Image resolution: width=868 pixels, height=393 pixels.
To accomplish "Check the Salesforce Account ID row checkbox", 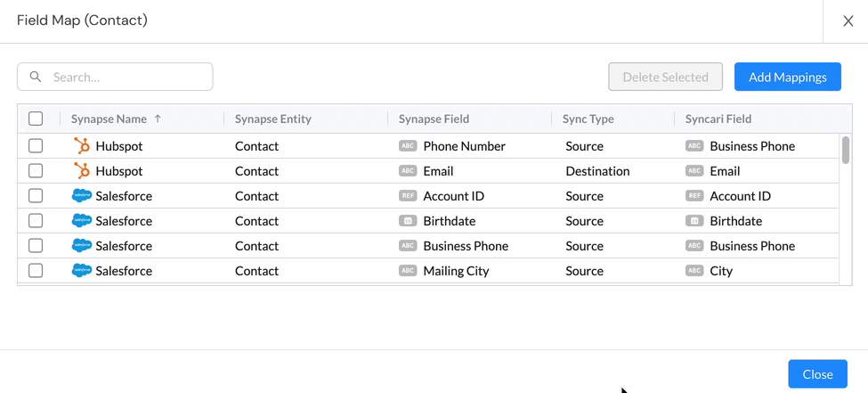I will tap(36, 196).
